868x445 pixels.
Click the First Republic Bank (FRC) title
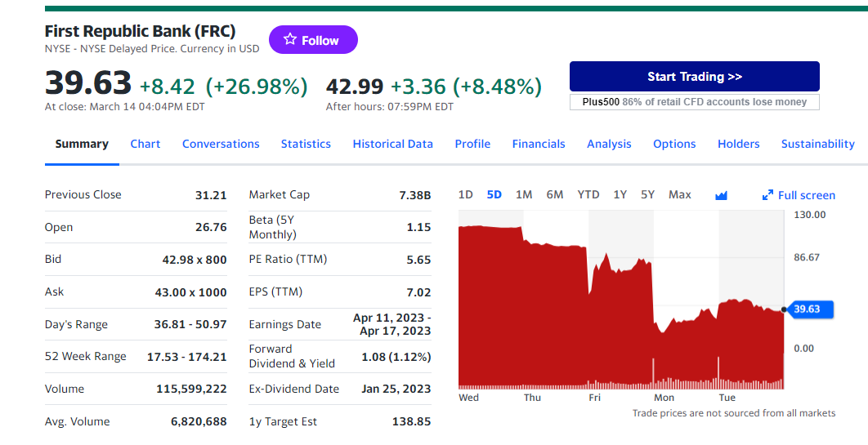(140, 31)
